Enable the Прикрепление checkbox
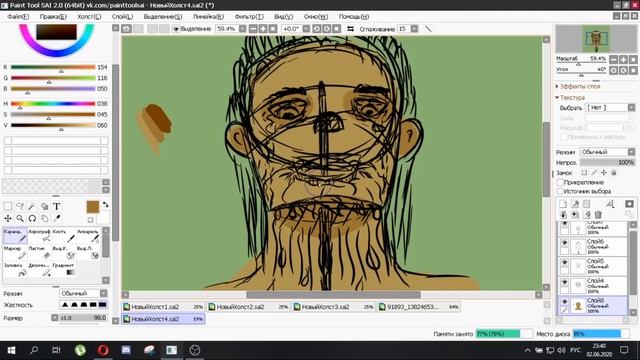Image resolution: width=640 pixels, height=360 pixels. [560, 182]
